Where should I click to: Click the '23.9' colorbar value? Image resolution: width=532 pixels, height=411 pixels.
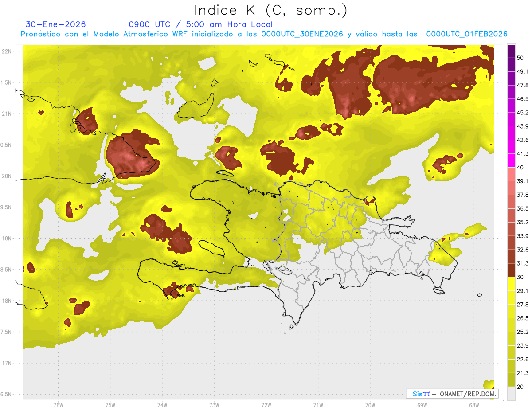pyautogui.click(x=523, y=346)
